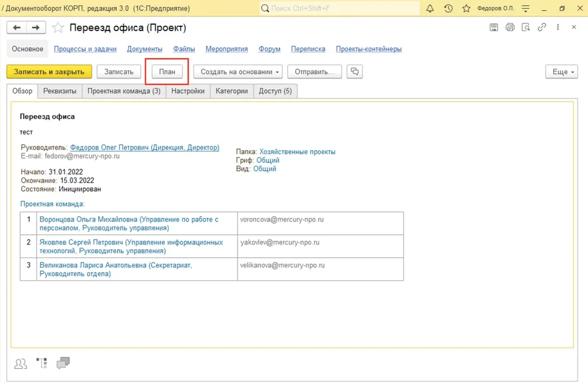588x383 pixels.
Task: Save the form with diskette icon
Action: point(493,27)
